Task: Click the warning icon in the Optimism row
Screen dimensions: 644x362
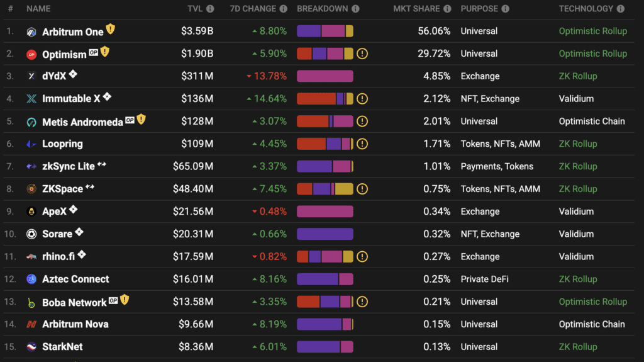Action: pos(362,54)
